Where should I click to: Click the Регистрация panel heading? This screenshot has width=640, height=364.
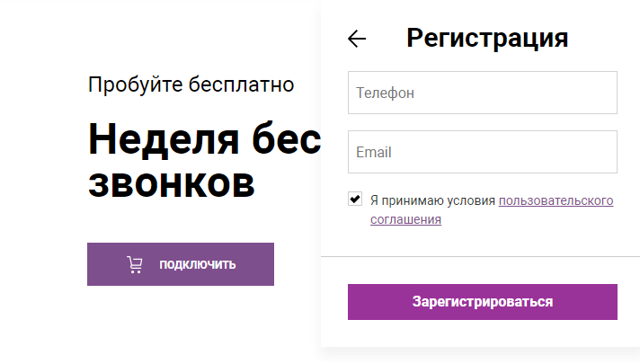click(487, 38)
